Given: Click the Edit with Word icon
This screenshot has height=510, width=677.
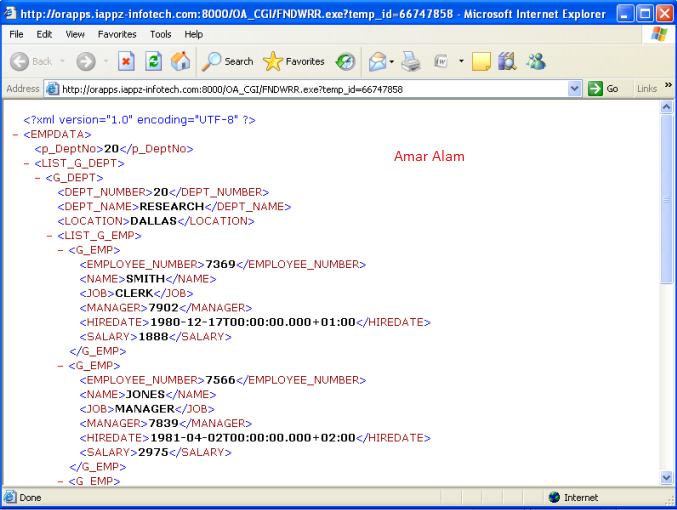Looking at the screenshot, I should [x=441, y=61].
